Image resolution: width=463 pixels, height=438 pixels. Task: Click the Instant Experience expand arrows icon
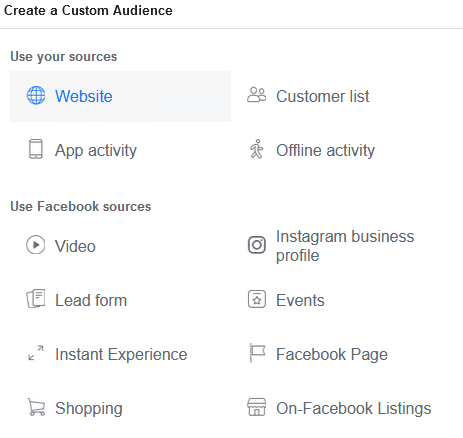point(36,353)
